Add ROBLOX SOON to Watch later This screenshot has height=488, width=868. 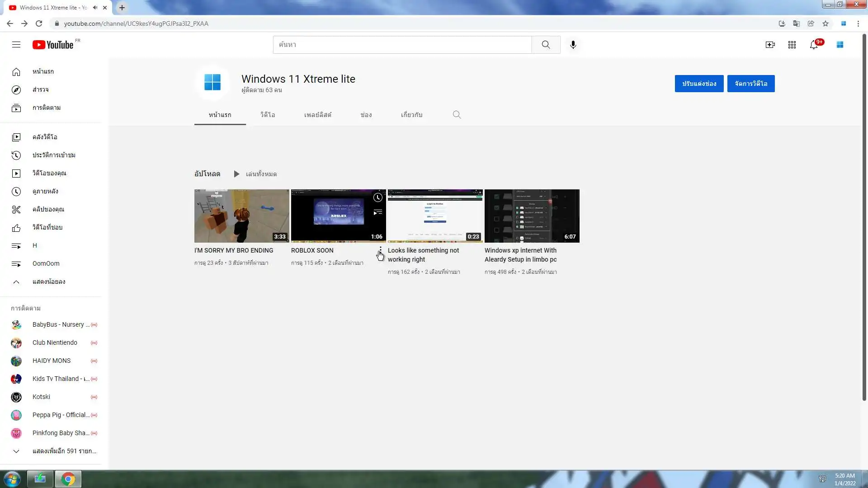pyautogui.click(x=378, y=197)
